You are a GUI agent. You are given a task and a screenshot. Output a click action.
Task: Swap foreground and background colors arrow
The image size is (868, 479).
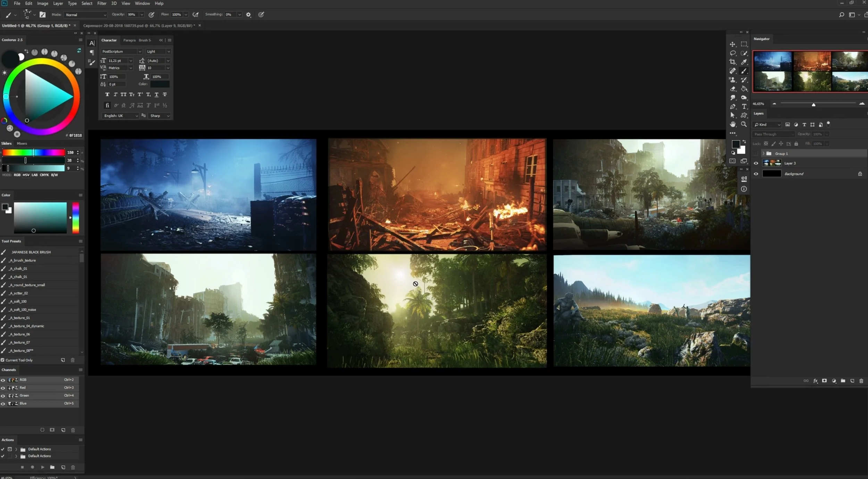(744, 142)
